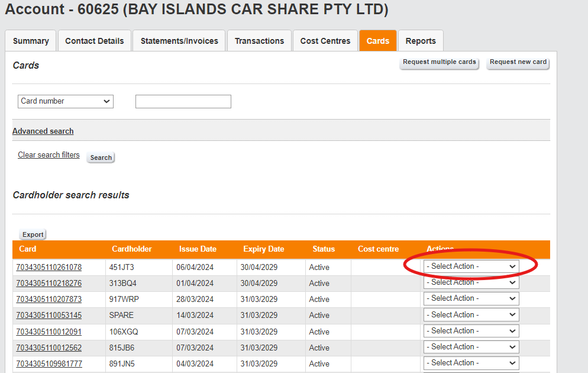588x373 pixels.
Task: Switch to Contact Details tab
Action: pyautogui.click(x=95, y=41)
